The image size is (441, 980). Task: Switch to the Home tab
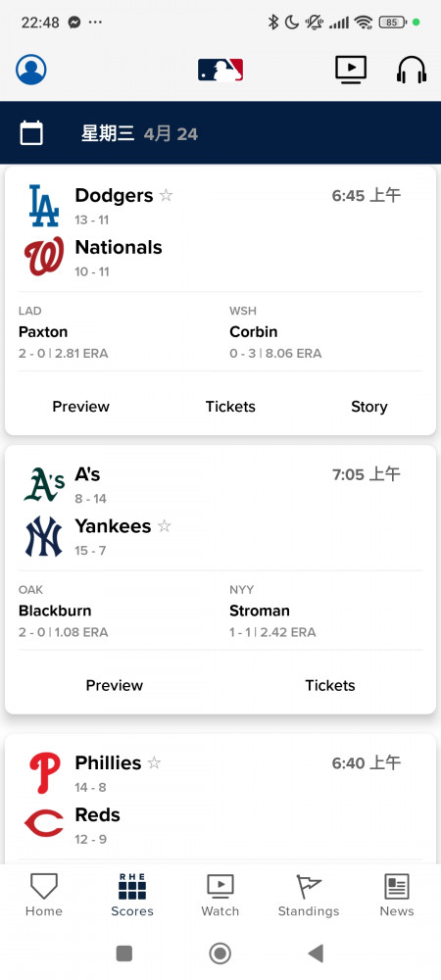[x=44, y=895]
